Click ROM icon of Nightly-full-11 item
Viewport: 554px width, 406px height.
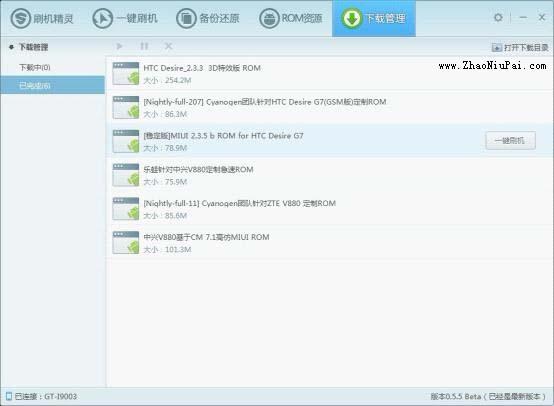125,209
